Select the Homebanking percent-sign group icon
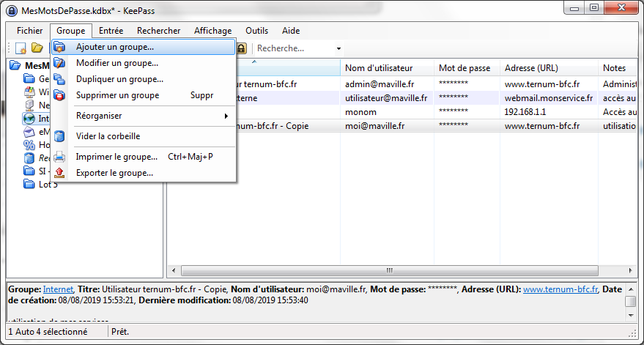Screen dimensions: 644x345 click(x=29, y=145)
